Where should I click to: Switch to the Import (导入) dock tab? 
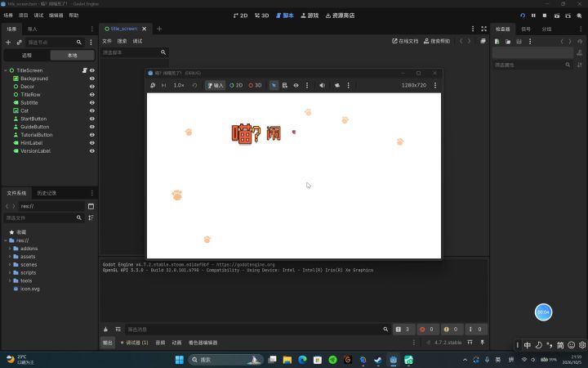[32, 29]
